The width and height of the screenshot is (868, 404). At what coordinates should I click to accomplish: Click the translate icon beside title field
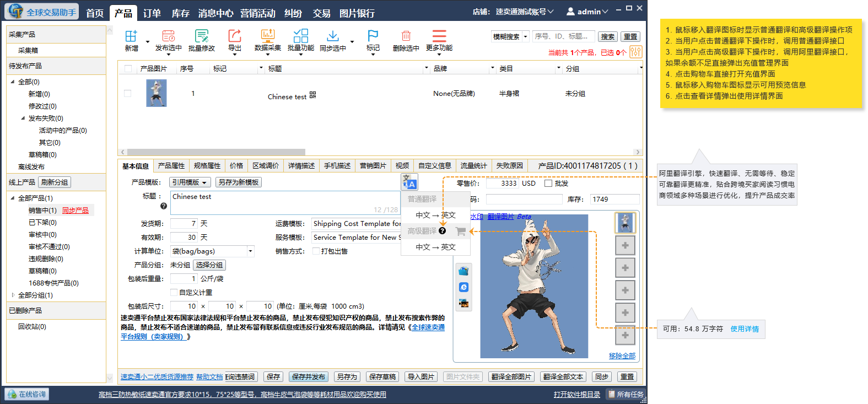[409, 182]
